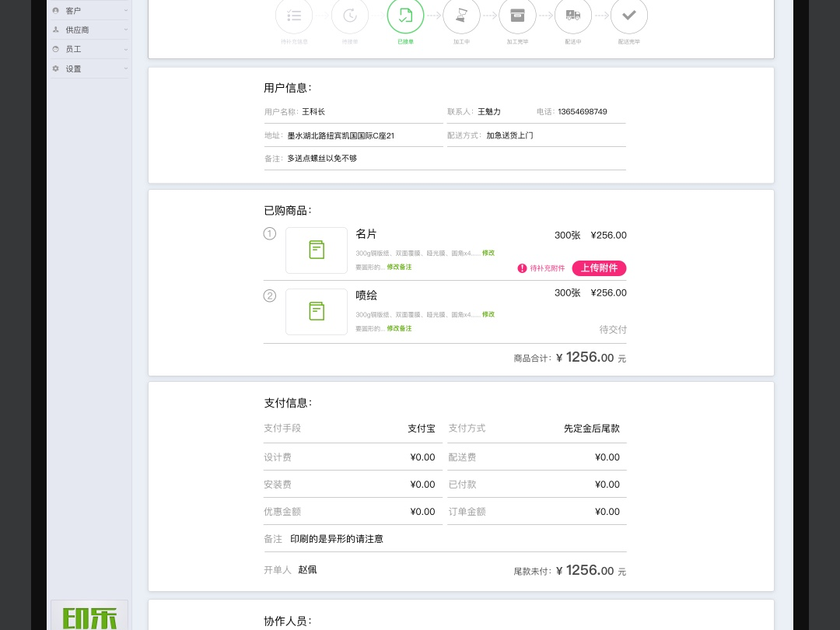This screenshot has width=840, height=630.
Task: Select the 待补充信息 checklist status icon
Action: [x=294, y=15]
